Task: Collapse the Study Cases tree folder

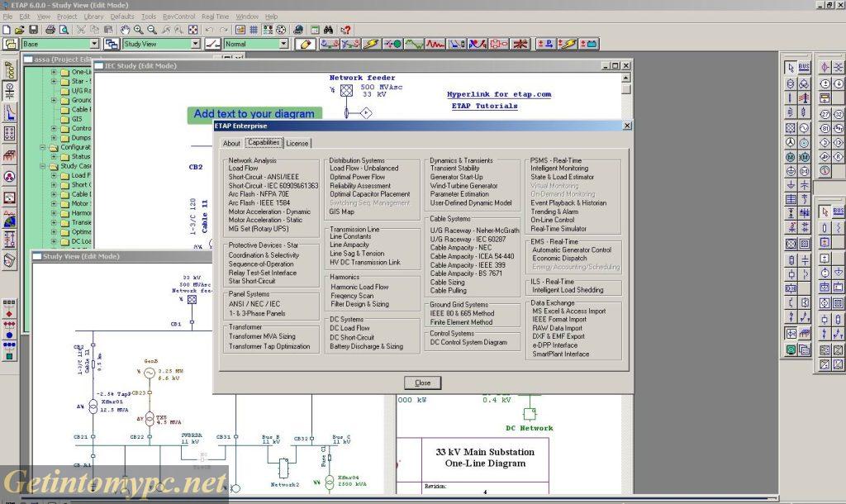Action: [43, 166]
